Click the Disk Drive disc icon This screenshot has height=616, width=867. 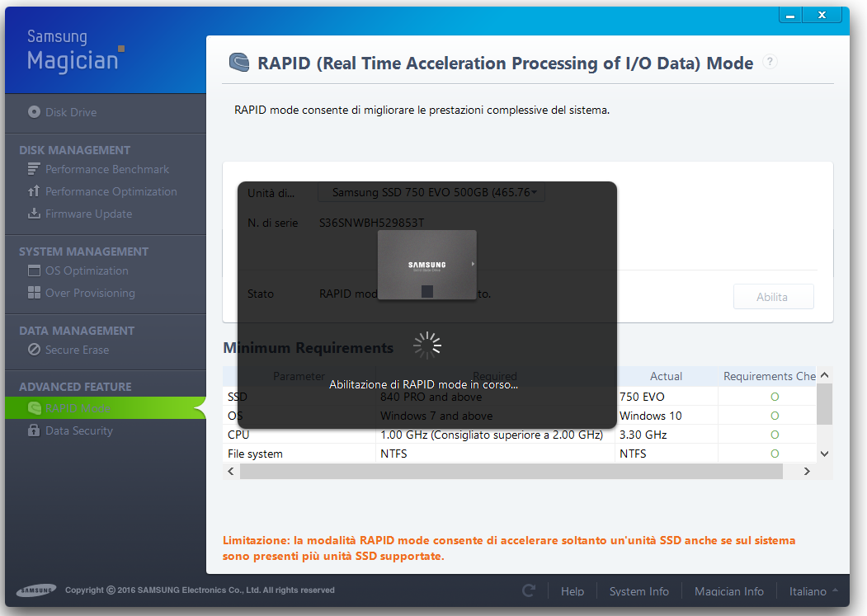[x=35, y=111]
